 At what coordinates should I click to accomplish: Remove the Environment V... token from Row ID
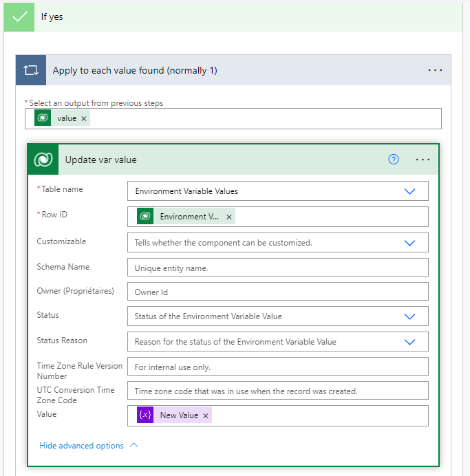coord(229,217)
